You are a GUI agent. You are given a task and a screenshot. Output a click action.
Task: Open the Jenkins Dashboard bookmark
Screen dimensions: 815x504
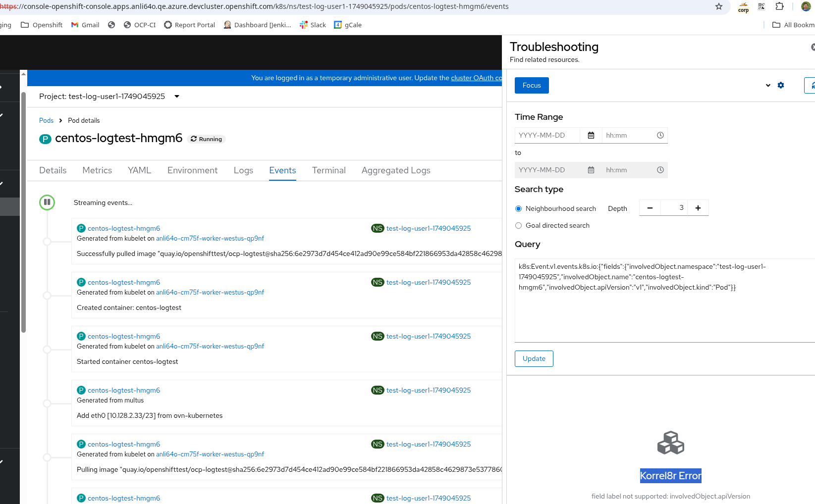click(x=258, y=25)
